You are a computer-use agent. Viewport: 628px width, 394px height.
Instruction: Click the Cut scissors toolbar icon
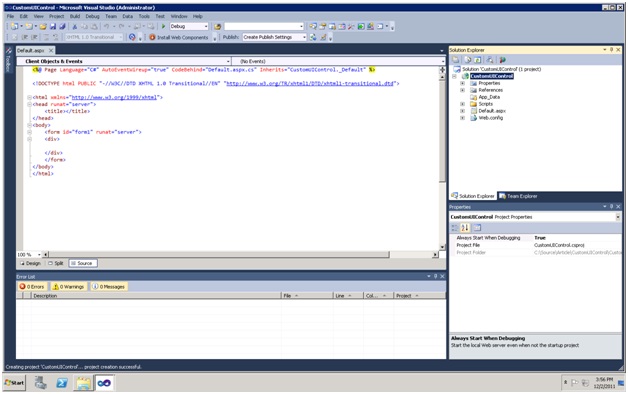pos(74,26)
